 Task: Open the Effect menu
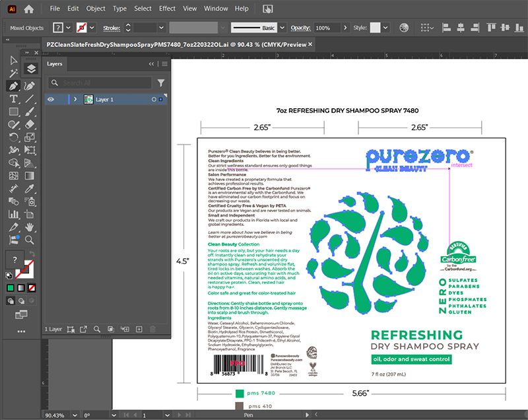pyautogui.click(x=167, y=9)
